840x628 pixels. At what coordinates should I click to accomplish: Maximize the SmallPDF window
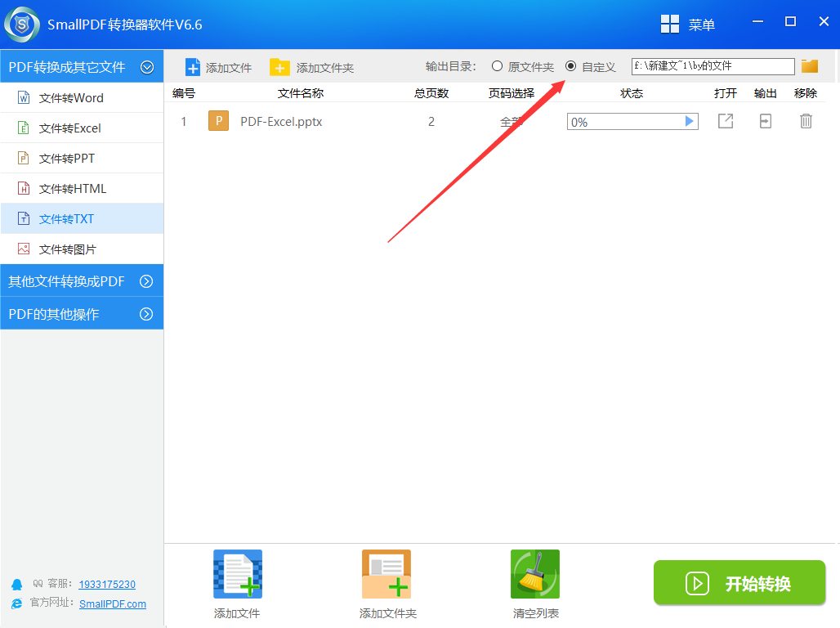click(x=790, y=21)
